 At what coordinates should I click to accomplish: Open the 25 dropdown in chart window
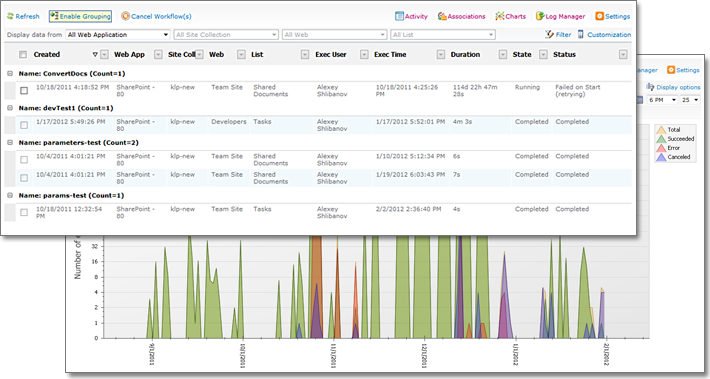691,100
